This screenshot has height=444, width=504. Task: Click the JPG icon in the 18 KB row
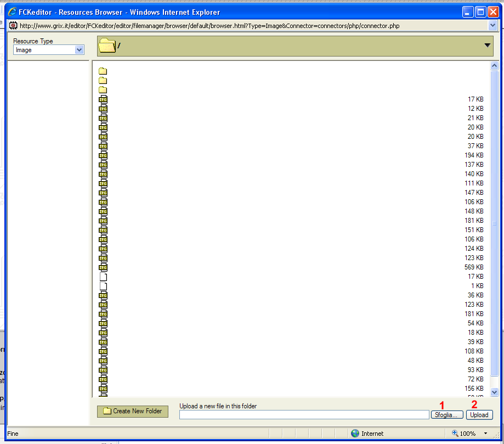pyautogui.click(x=103, y=333)
